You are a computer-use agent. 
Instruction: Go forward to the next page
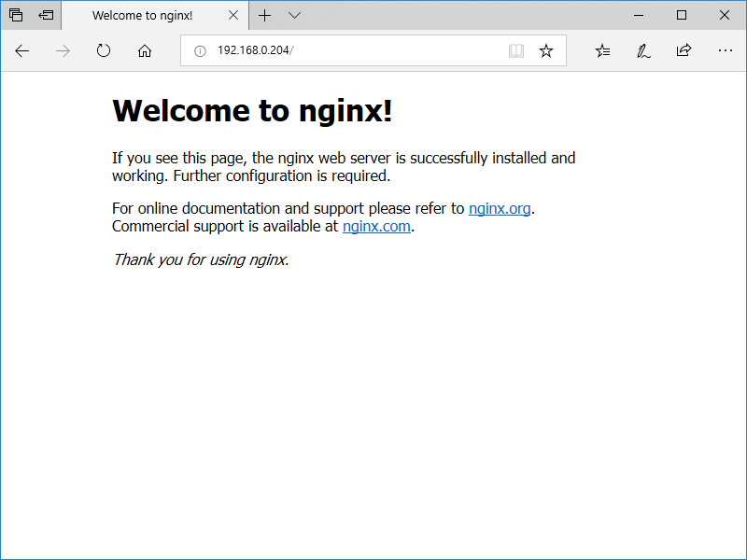(x=63, y=50)
